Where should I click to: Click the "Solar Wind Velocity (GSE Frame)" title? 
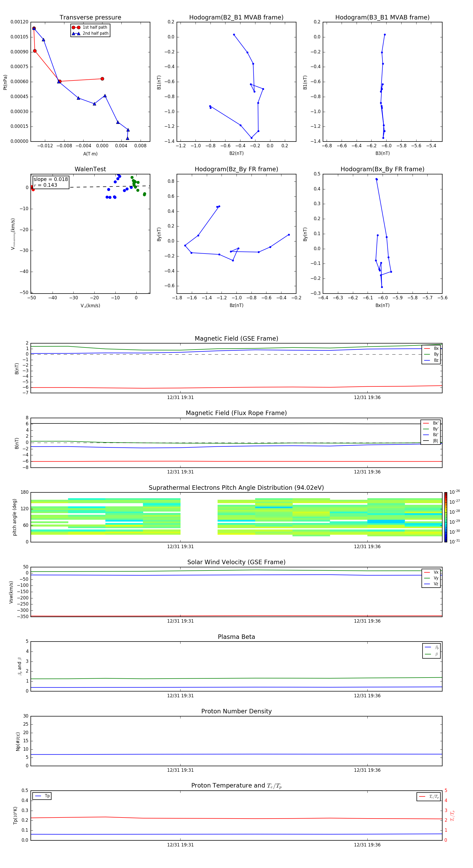point(236,562)
